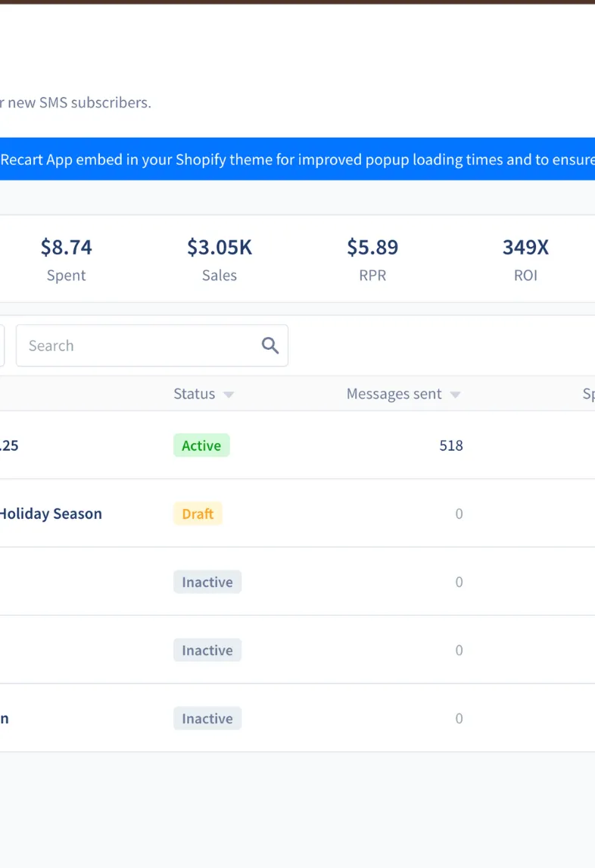Screen dimensions: 595x868
Task: Click the 349X ROI statistic
Action: coord(525,258)
